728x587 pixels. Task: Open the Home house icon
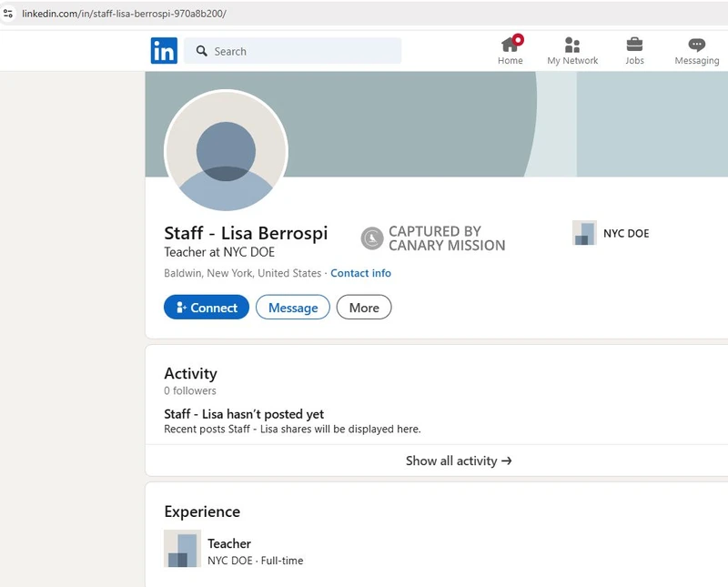tap(510, 45)
